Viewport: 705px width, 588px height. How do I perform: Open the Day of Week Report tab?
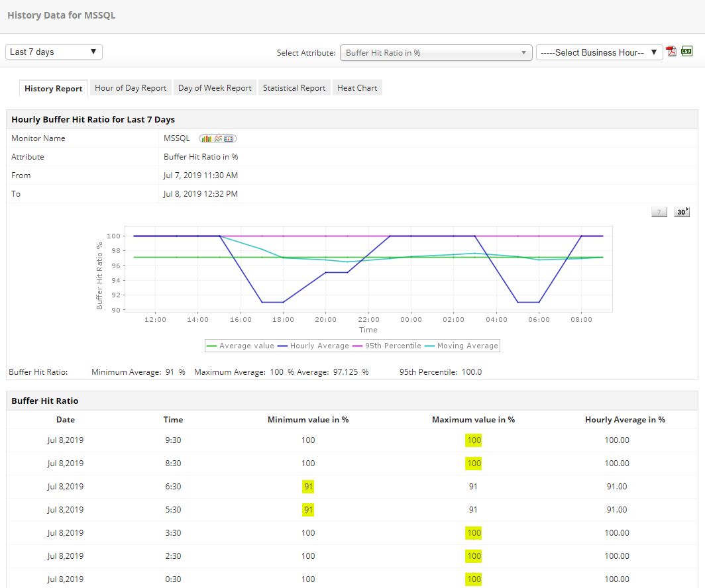[214, 87]
